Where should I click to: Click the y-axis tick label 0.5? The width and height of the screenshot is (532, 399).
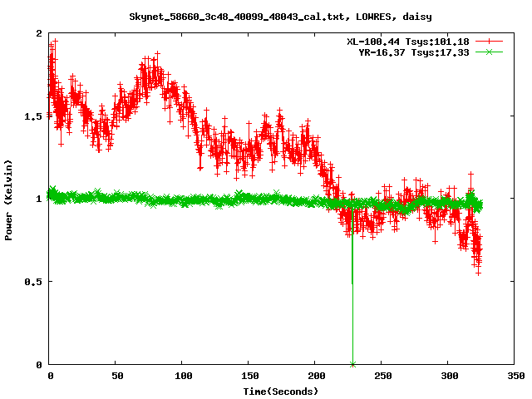33,282
